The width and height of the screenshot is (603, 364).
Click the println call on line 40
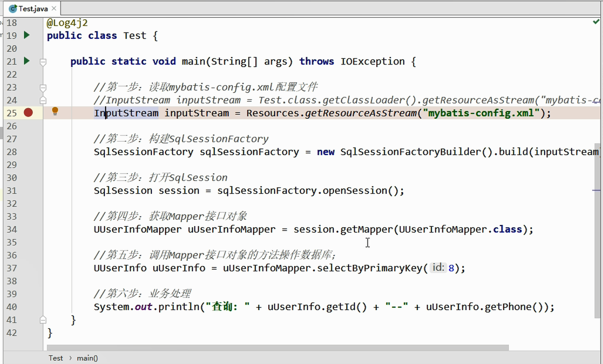click(x=179, y=307)
